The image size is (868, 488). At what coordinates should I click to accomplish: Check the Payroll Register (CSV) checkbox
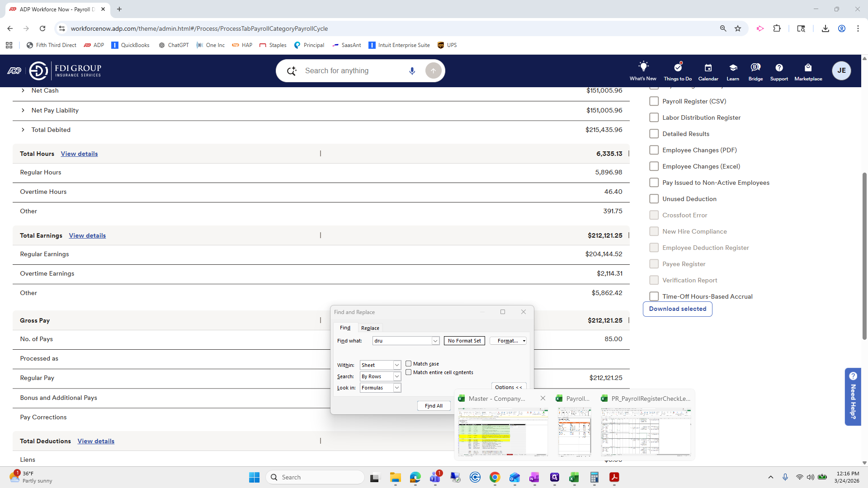(654, 101)
